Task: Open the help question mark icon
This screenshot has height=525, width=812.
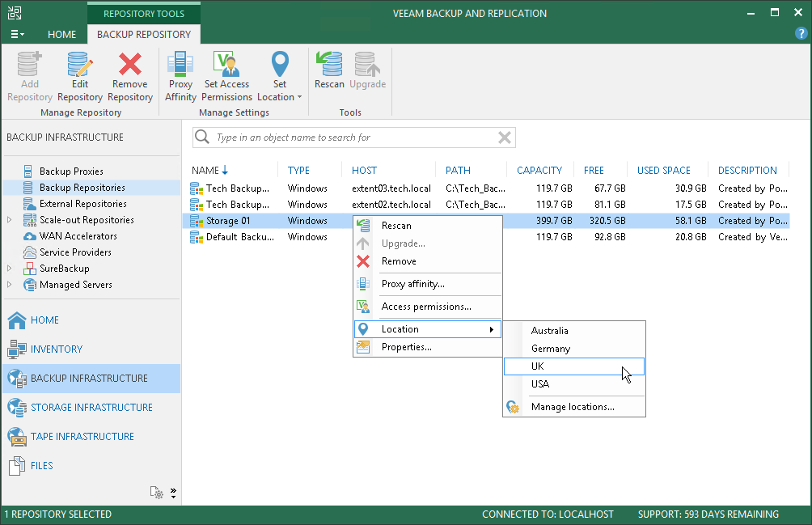Action: (x=801, y=34)
